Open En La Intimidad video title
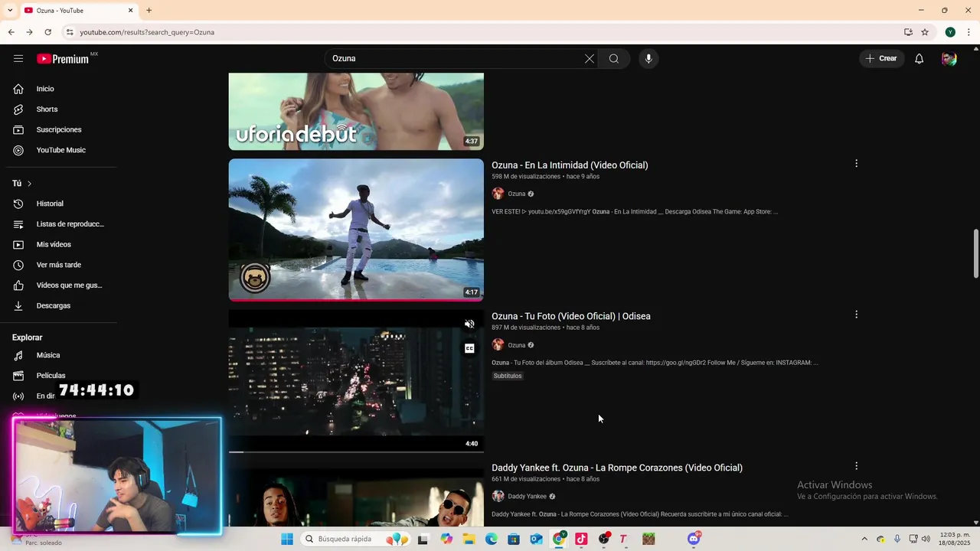The image size is (980, 551). coord(570,165)
